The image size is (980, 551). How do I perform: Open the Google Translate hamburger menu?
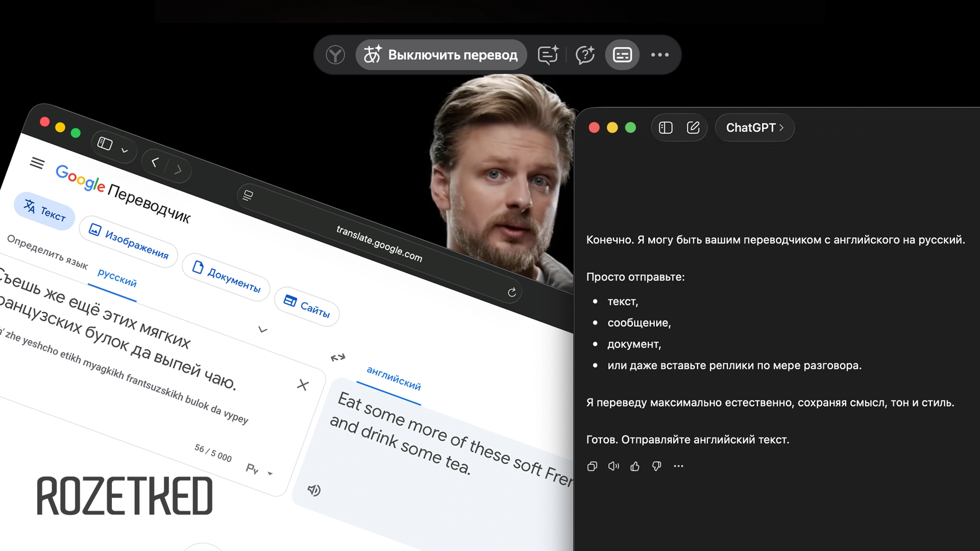37,163
